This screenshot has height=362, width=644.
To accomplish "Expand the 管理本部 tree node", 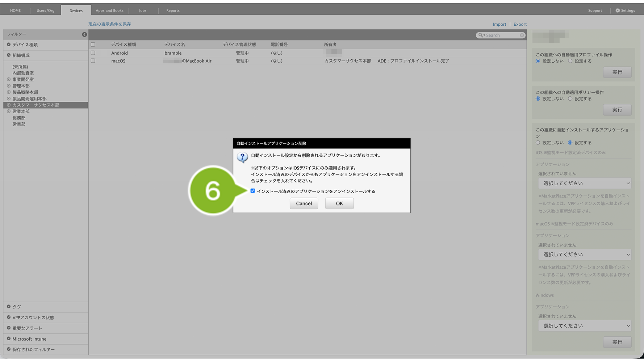I will 9,86.
